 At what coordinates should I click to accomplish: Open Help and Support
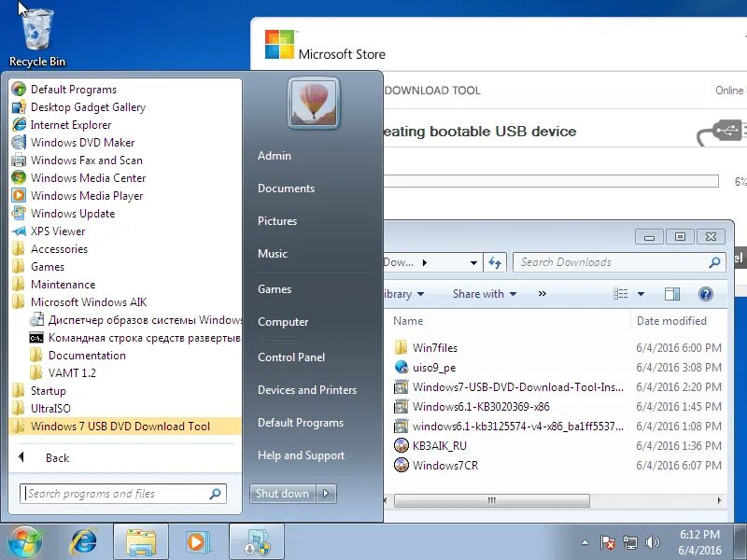pos(301,455)
